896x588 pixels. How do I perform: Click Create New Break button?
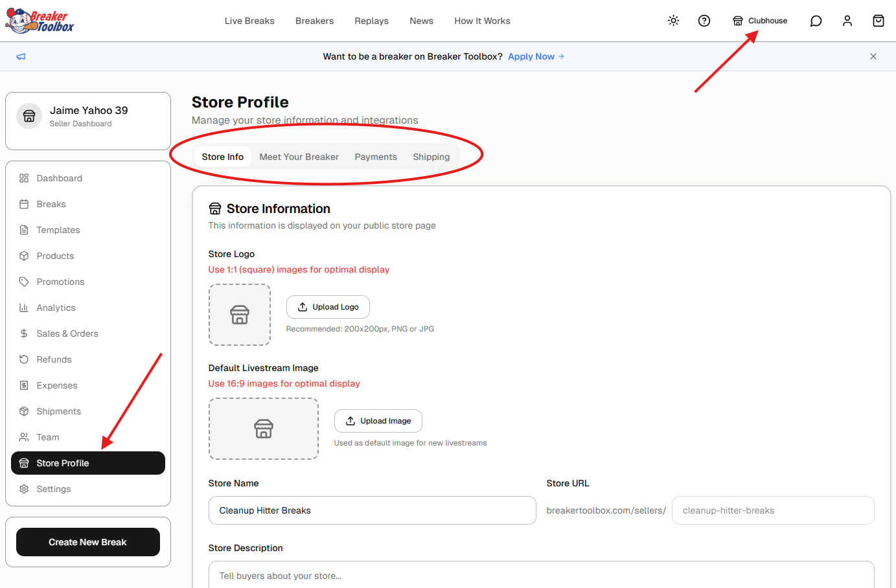pos(88,542)
